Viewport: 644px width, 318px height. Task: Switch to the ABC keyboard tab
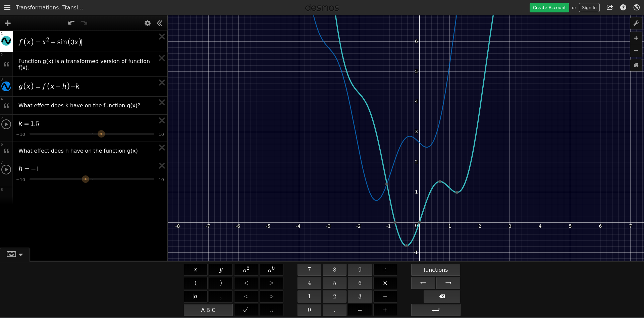[x=208, y=310]
